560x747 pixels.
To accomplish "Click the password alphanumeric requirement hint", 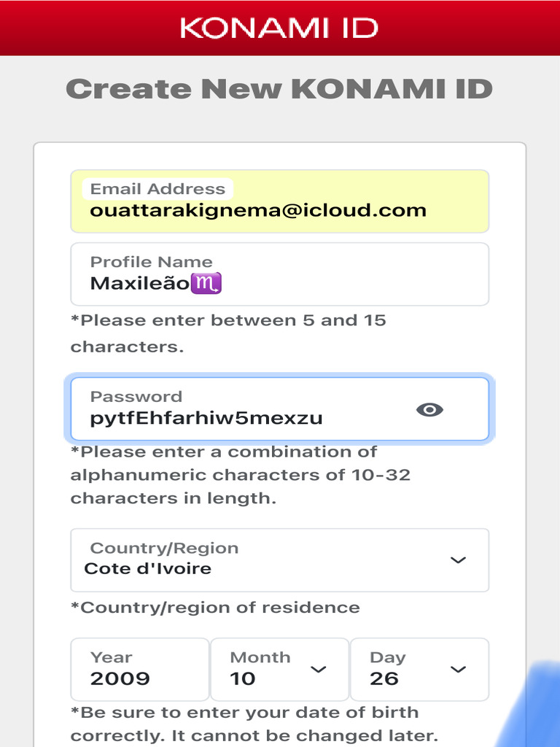I will (x=241, y=475).
